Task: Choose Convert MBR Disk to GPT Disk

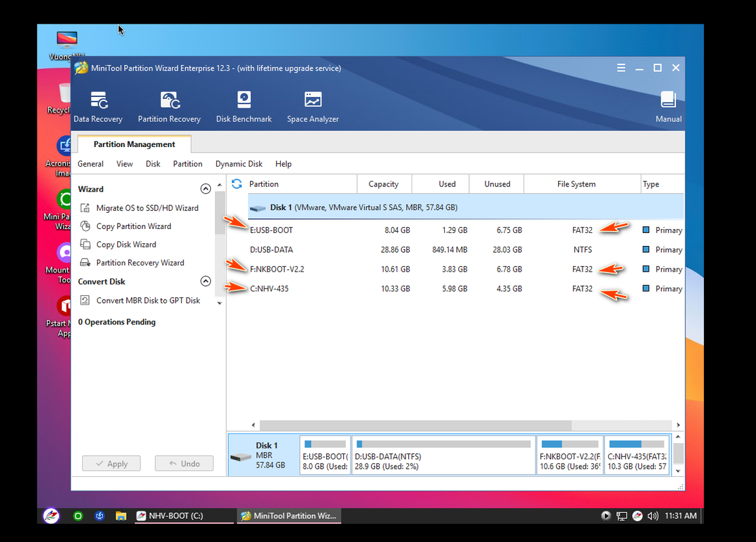Action: click(x=148, y=300)
